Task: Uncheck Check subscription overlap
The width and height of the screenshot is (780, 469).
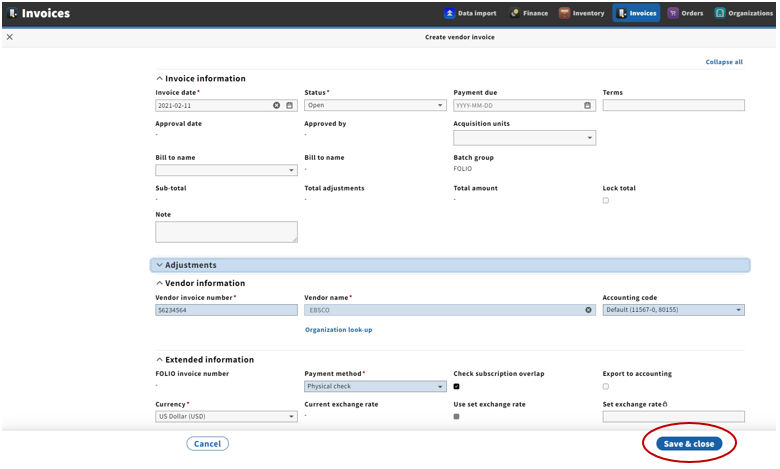Action: point(456,386)
